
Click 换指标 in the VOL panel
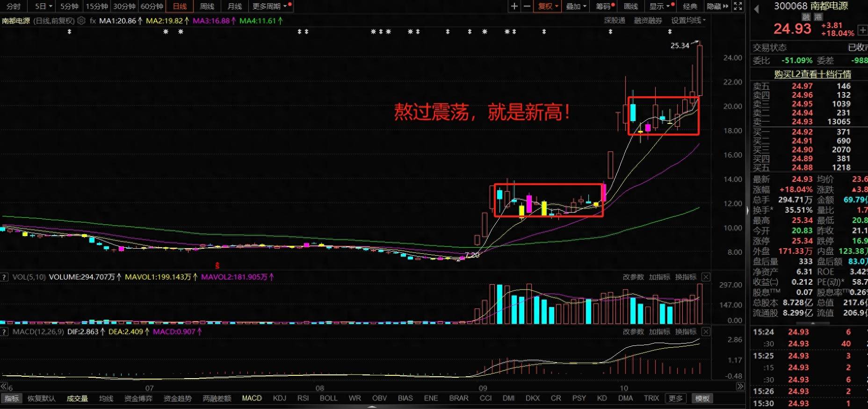pyautogui.click(x=686, y=277)
